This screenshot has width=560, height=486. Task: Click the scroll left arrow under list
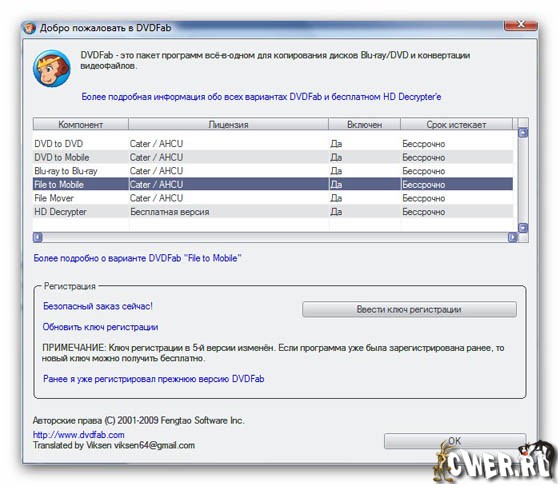38,237
